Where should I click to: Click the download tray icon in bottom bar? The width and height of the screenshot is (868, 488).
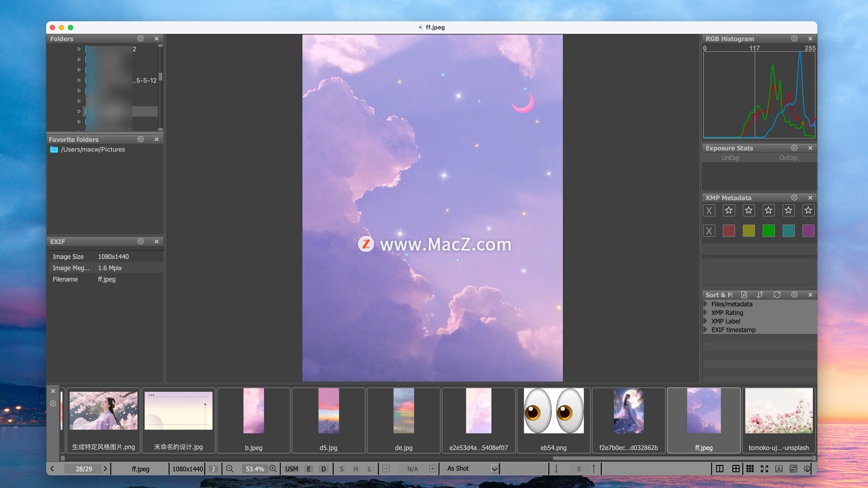[779, 469]
